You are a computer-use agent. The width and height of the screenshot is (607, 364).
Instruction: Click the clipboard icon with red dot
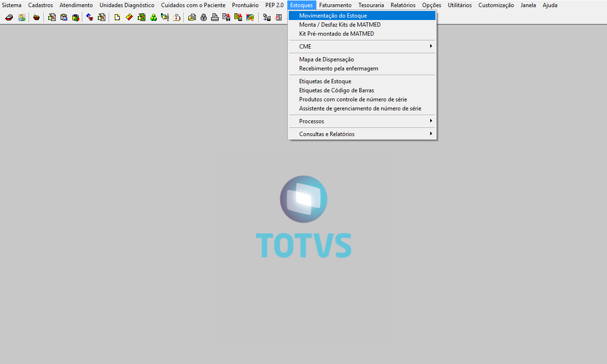pyautogui.click(x=76, y=18)
